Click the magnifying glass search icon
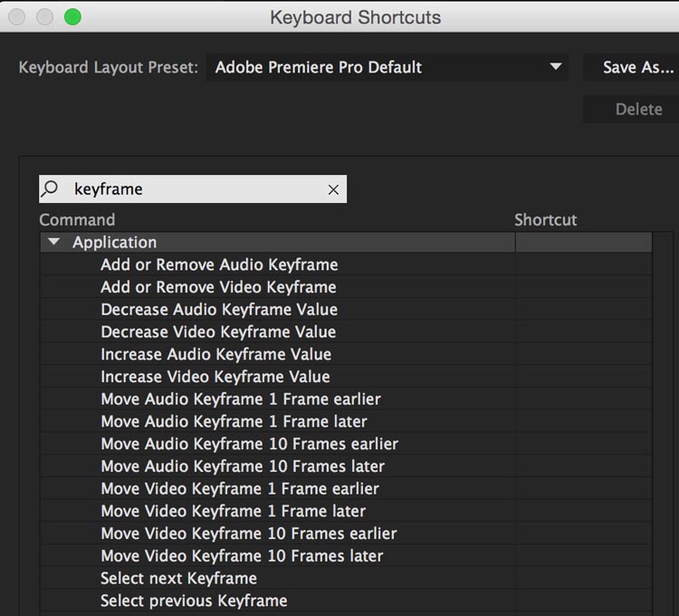 tap(50, 188)
